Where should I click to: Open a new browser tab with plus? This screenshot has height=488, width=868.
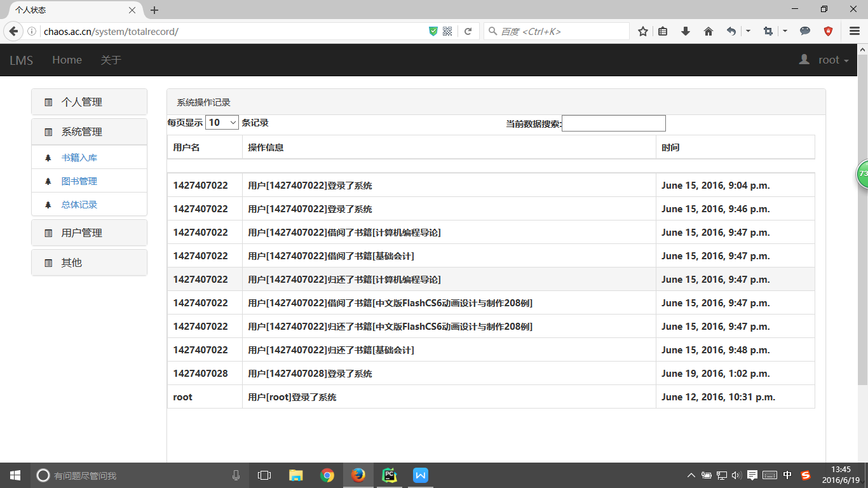(x=154, y=10)
